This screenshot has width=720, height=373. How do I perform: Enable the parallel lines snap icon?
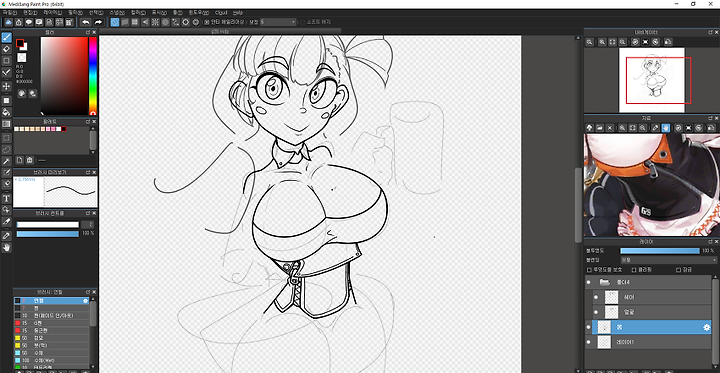(125, 22)
